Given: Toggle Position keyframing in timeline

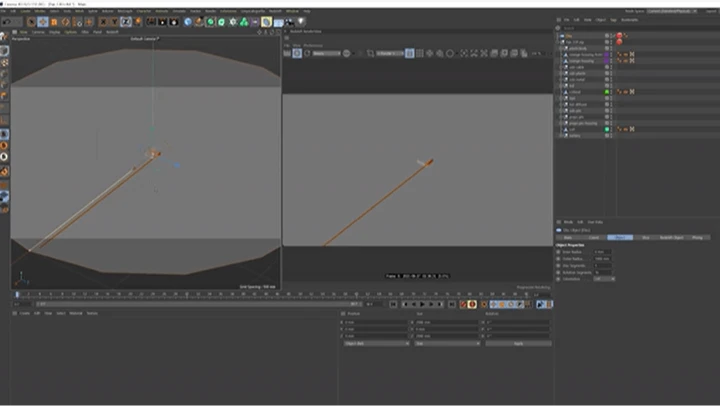Looking at the screenshot, I should (494, 304).
